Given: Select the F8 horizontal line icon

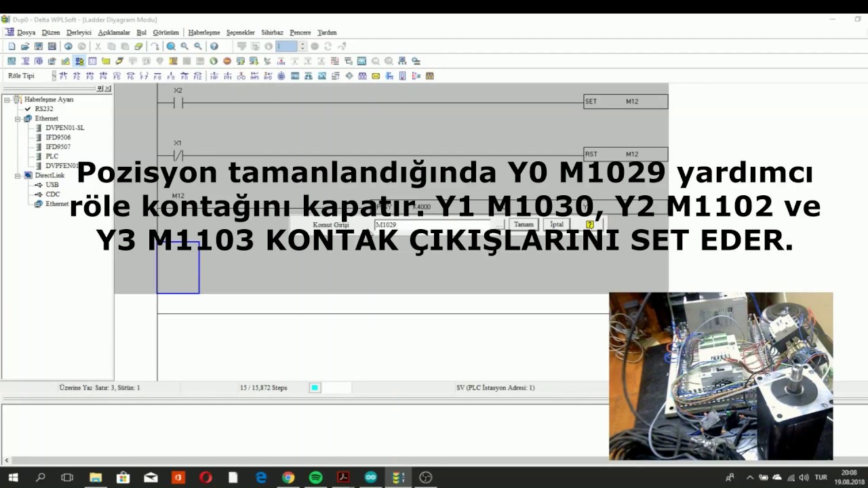Looking at the screenshot, I should pos(157,76).
